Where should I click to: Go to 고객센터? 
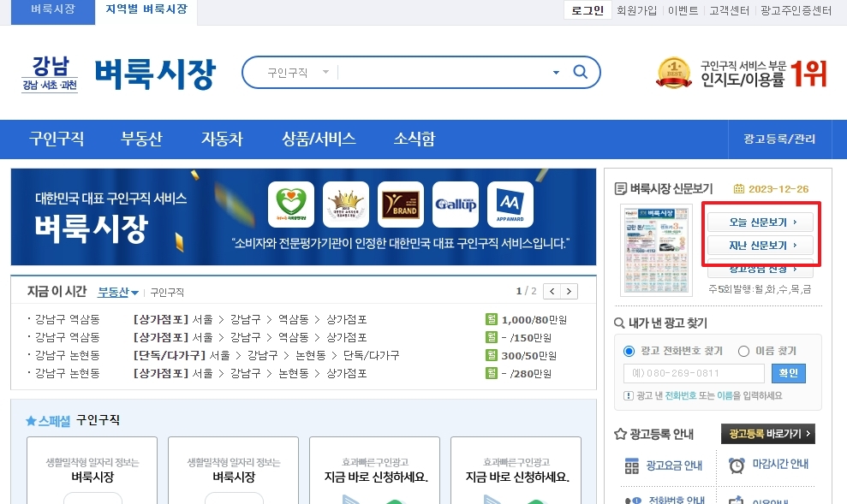pyautogui.click(x=729, y=10)
